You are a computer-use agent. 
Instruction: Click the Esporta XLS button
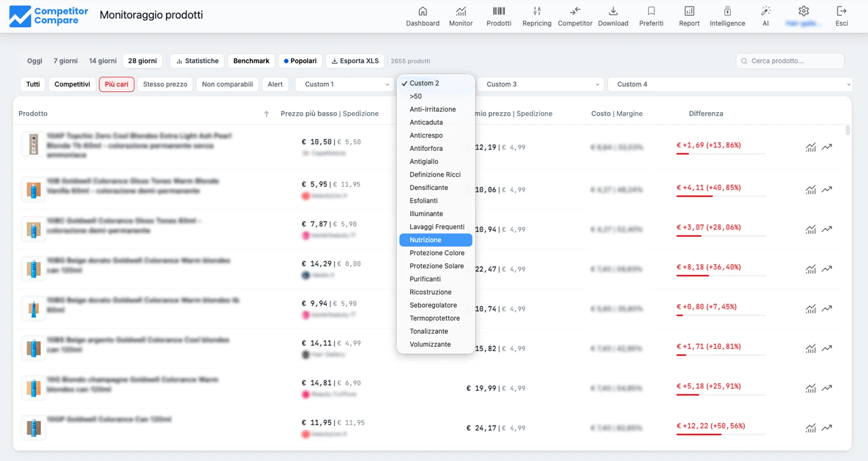(355, 61)
